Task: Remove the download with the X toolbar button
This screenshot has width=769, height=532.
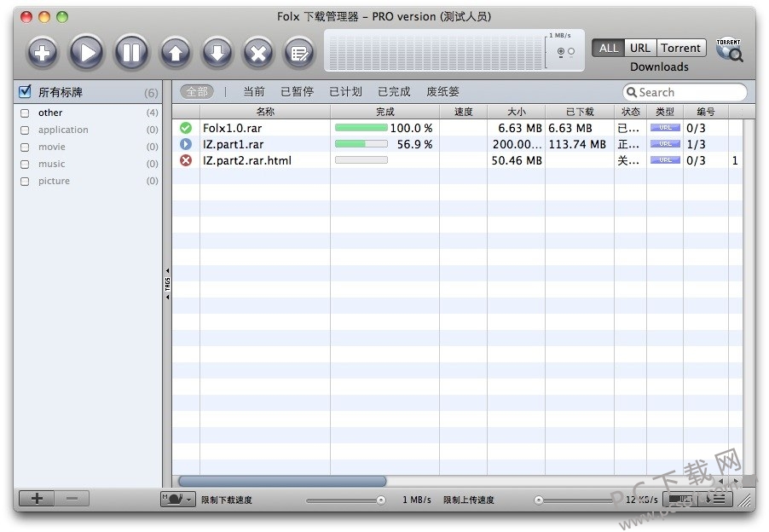Action: click(258, 53)
